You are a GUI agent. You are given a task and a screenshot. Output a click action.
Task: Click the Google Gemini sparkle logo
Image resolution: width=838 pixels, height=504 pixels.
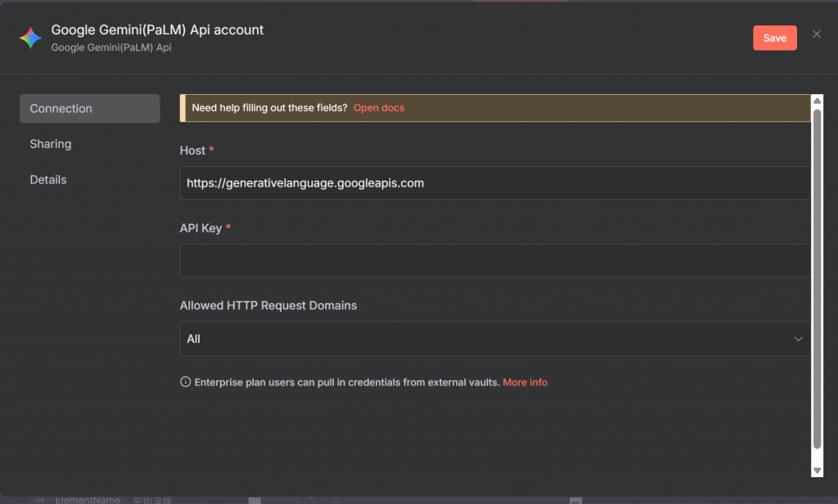pyautogui.click(x=30, y=38)
